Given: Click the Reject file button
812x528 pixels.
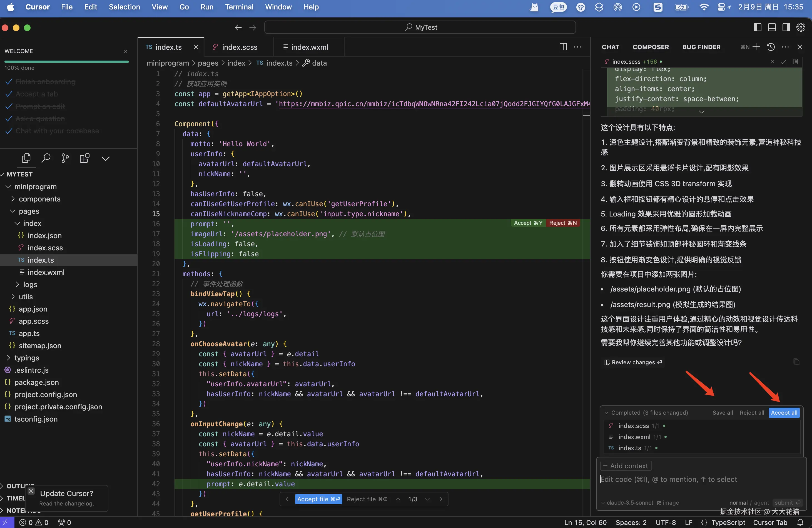Looking at the screenshot, I should pyautogui.click(x=367, y=499).
